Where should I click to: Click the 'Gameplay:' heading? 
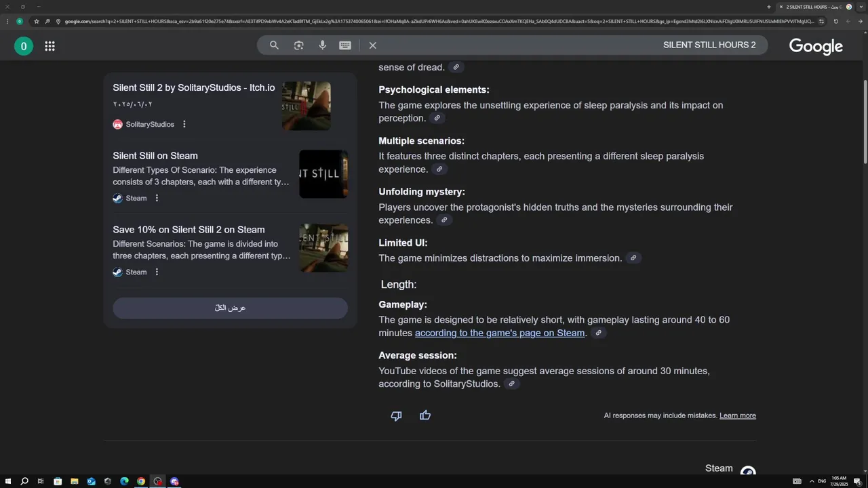pos(403,305)
